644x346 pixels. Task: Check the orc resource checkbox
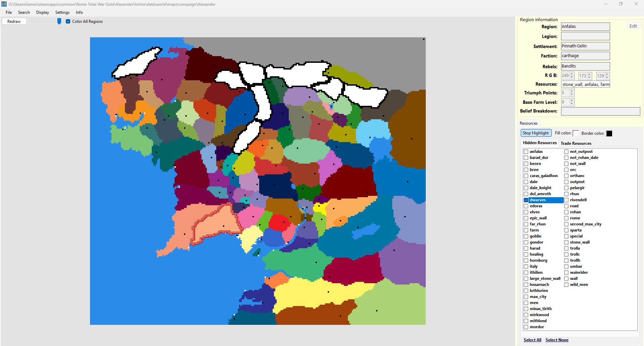coord(566,170)
